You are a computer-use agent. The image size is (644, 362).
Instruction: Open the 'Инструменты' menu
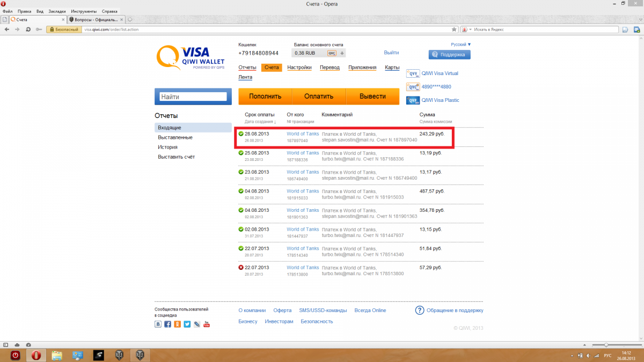84,11
